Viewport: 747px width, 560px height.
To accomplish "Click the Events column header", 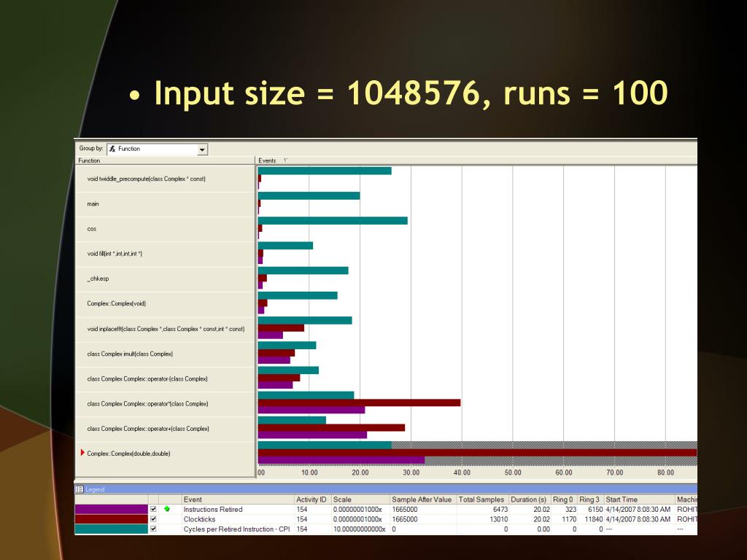I will (x=476, y=160).
